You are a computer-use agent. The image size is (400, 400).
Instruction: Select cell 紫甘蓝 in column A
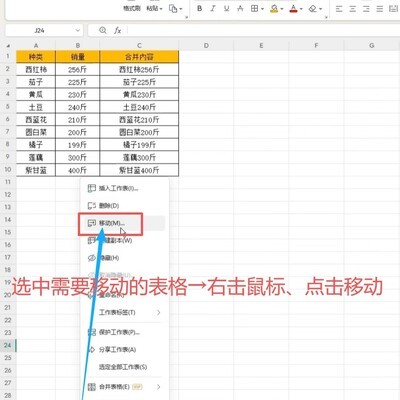36,170
